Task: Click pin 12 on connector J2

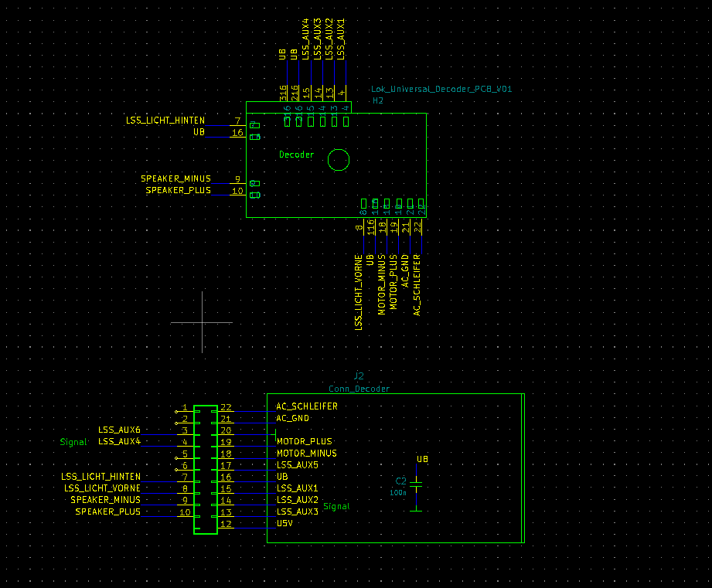Action: 226,524
